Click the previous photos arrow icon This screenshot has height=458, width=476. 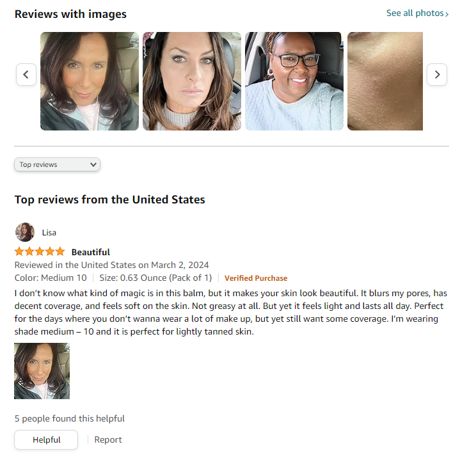pyautogui.click(x=26, y=74)
